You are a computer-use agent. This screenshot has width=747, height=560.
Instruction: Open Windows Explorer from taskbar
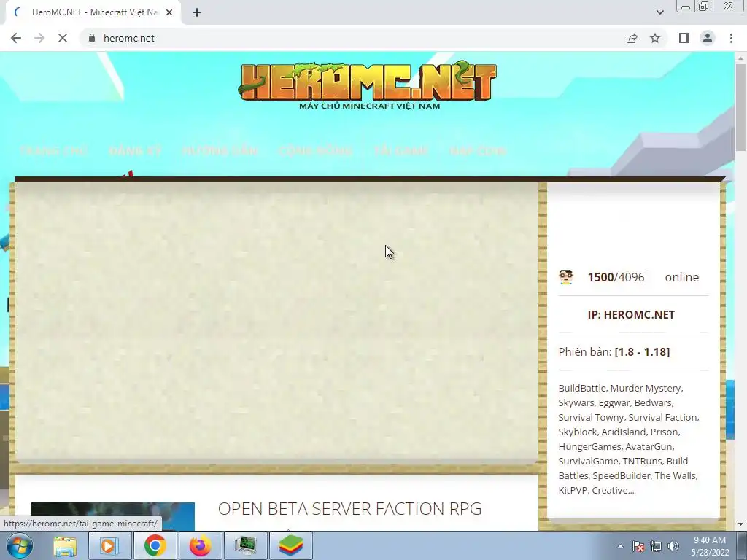tap(65, 545)
